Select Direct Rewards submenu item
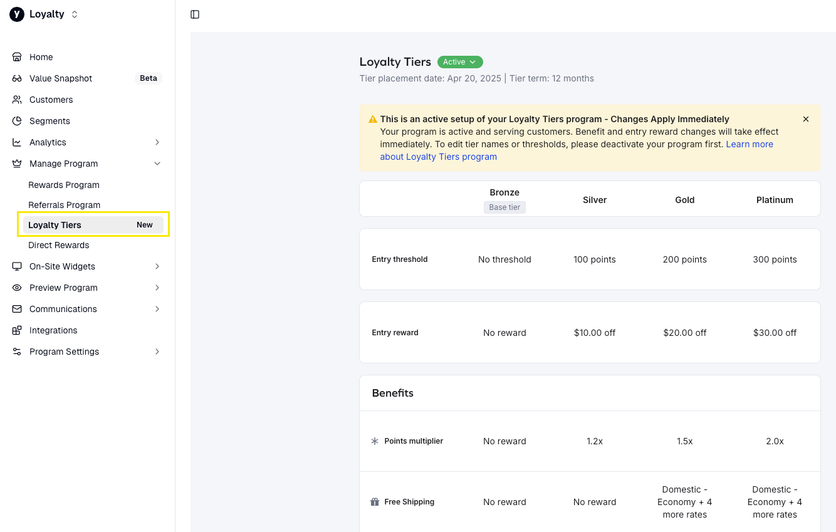The height and width of the screenshot is (532, 836). [59, 245]
